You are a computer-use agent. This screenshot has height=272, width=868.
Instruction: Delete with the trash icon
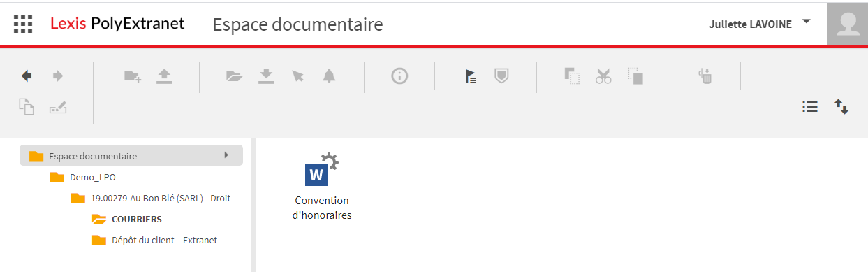pyautogui.click(x=705, y=76)
